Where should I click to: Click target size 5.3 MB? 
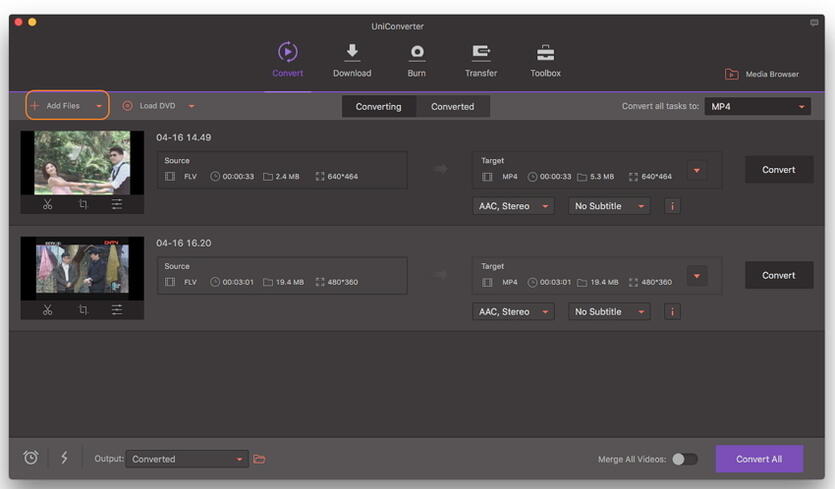point(602,176)
